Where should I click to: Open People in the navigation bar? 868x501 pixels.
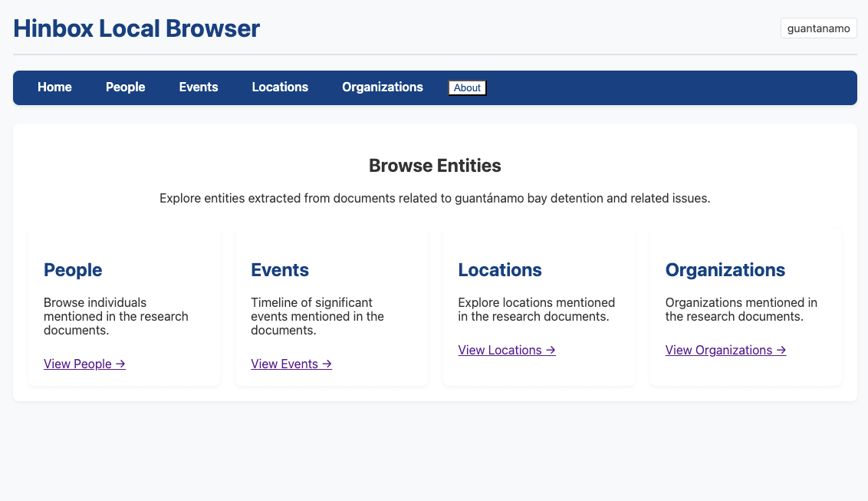pyautogui.click(x=125, y=87)
